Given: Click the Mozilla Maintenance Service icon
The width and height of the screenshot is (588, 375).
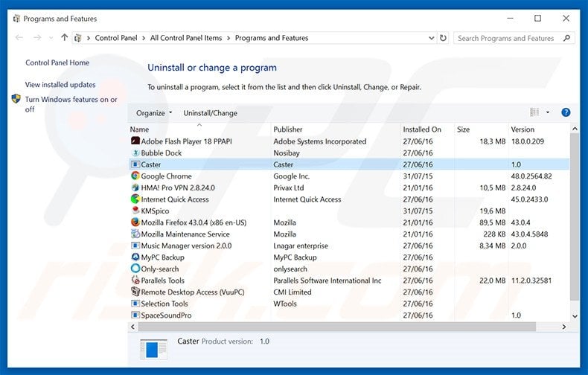Looking at the screenshot, I should pyautogui.click(x=135, y=234).
